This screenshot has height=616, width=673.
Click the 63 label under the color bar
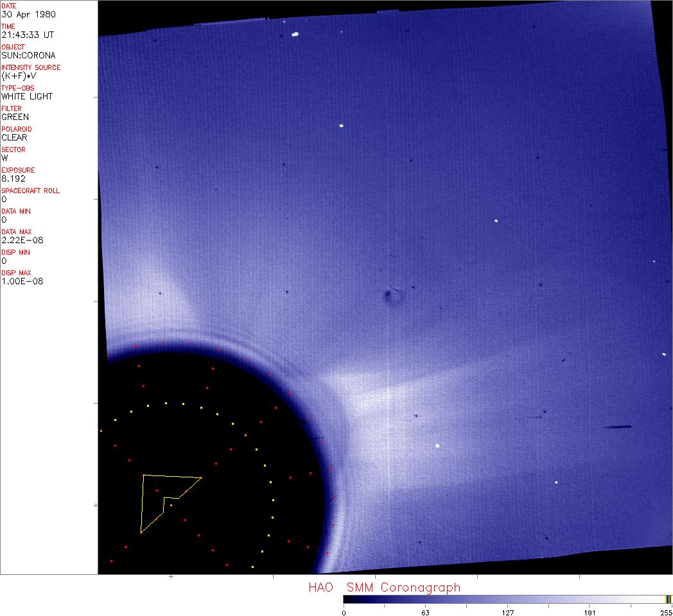point(425,612)
